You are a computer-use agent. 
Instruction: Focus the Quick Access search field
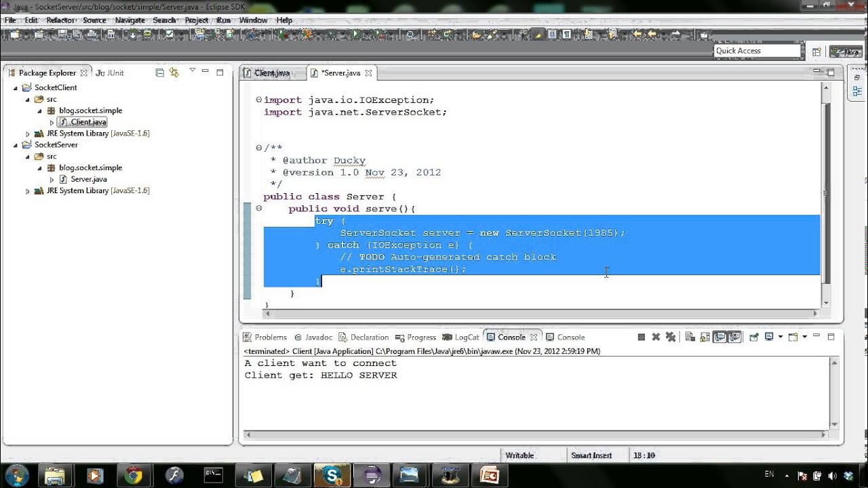[757, 51]
